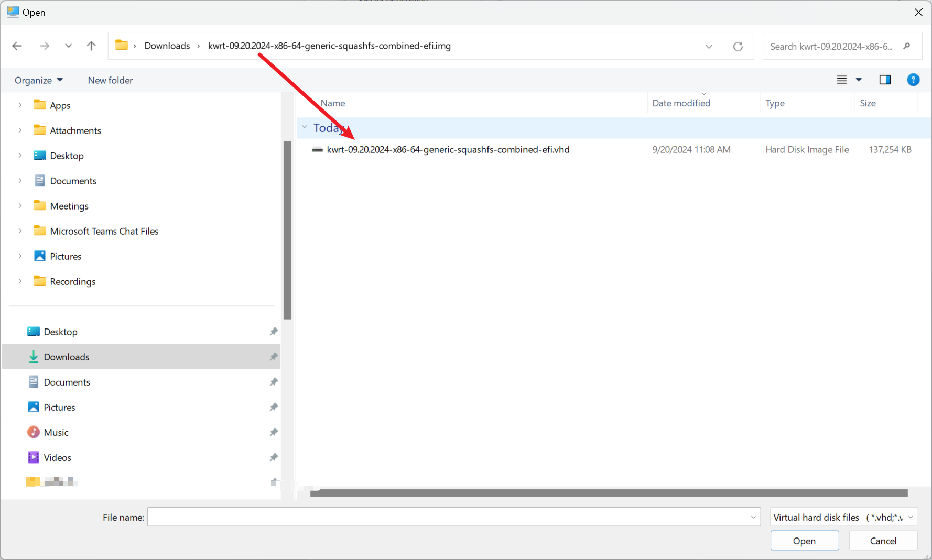Click New folder in the toolbar
This screenshot has height=560, width=932.
coord(110,80)
